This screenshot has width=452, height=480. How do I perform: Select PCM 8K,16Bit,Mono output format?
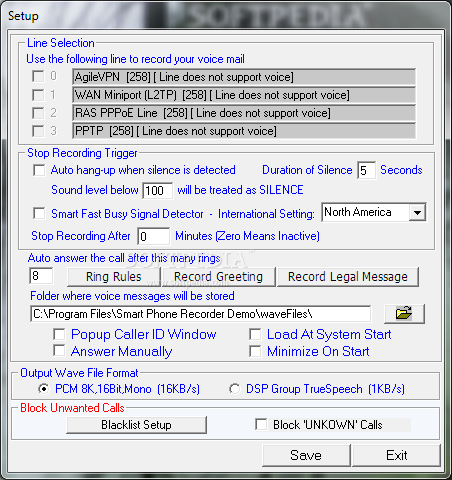coord(43,389)
